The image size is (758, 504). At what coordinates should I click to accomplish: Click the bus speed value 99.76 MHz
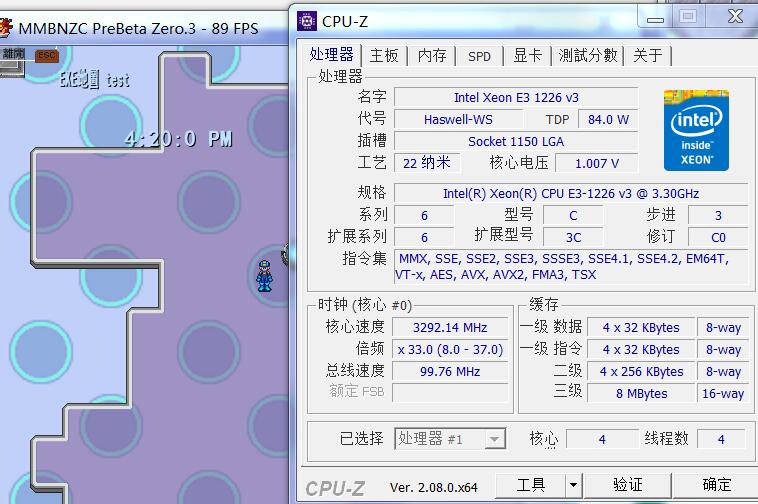coord(450,371)
